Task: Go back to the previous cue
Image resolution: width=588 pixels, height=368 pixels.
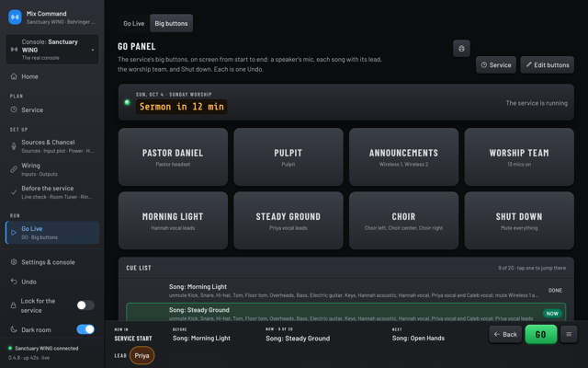Action: 505,334
